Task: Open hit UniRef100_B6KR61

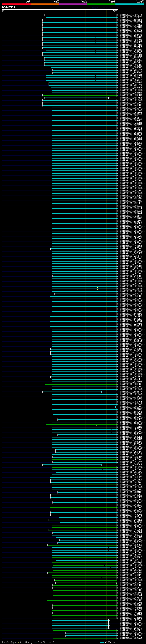Action: coord(131,545)
